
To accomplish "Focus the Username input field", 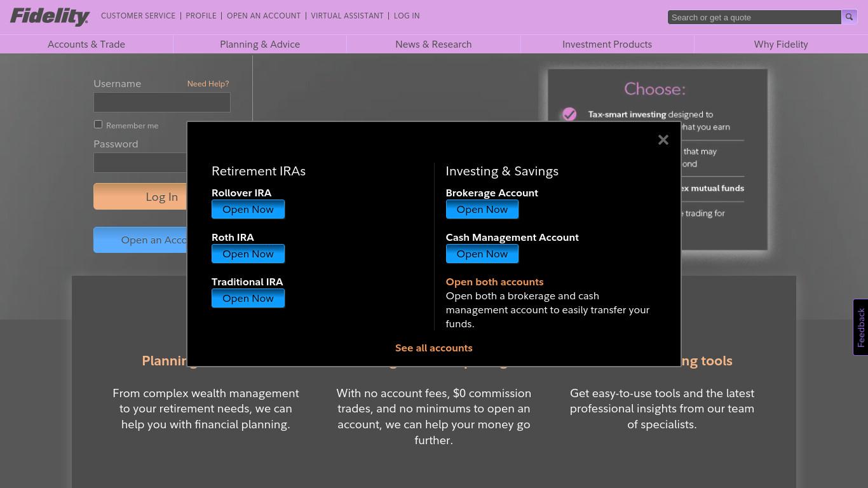I will click(x=162, y=102).
